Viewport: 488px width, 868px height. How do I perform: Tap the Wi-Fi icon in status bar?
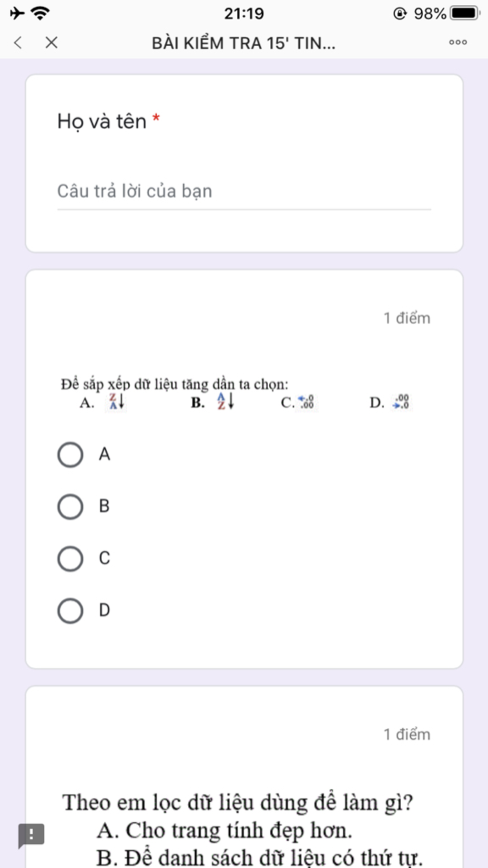41,13
